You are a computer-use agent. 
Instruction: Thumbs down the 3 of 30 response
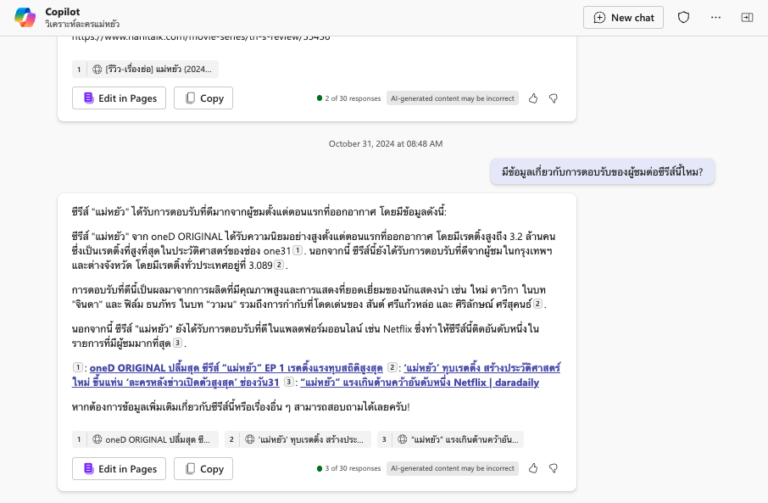pos(553,469)
